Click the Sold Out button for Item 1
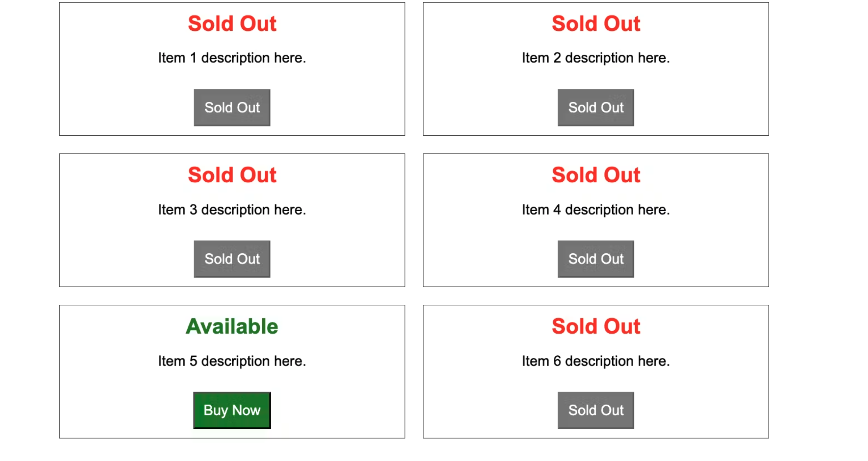The height and width of the screenshot is (461, 868). coord(232,107)
